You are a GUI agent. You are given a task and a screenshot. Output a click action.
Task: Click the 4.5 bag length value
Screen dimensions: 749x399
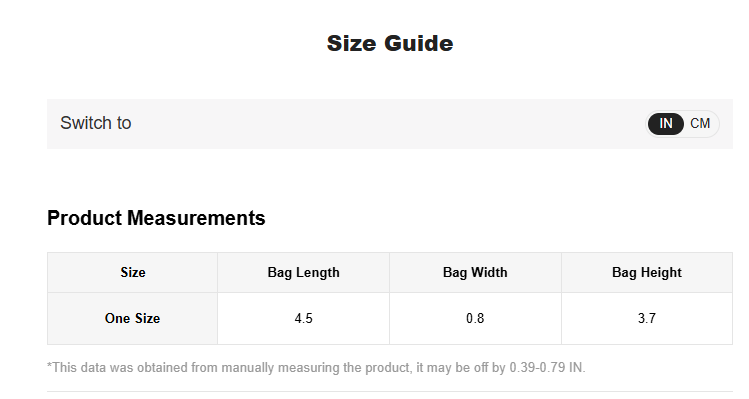(x=303, y=318)
